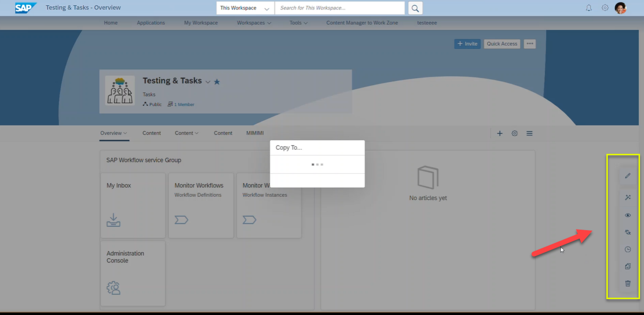The height and width of the screenshot is (315, 644).
Task: Click the three-dots more actions button
Action: click(530, 44)
